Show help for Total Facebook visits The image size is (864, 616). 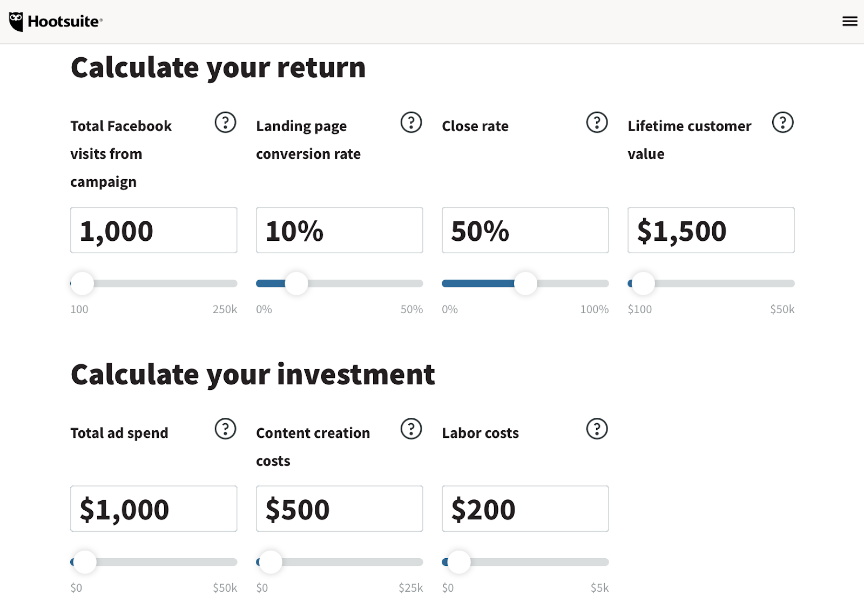click(225, 123)
